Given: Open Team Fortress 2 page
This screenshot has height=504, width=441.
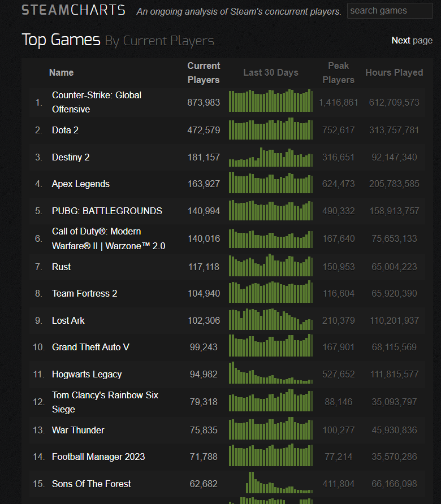Looking at the screenshot, I should pos(85,293).
